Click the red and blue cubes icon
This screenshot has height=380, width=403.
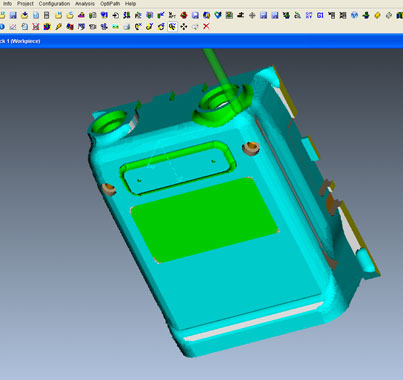(x=70, y=27)
